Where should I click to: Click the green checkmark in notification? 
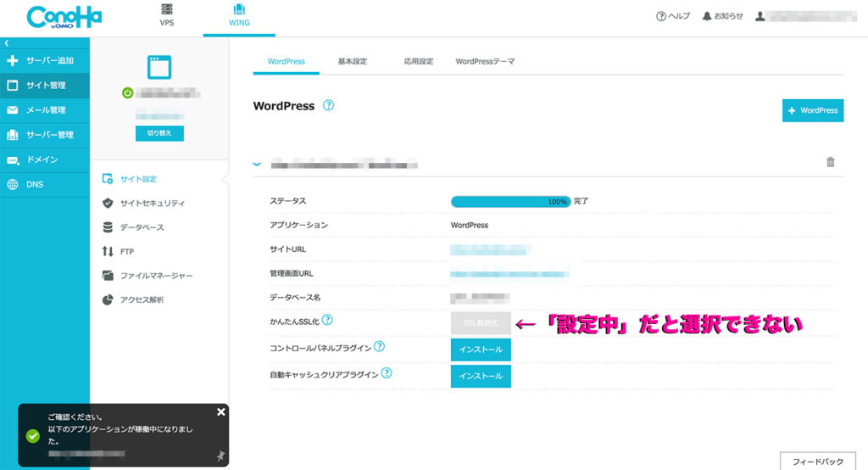pyautogui.click(x=33, y=436)
